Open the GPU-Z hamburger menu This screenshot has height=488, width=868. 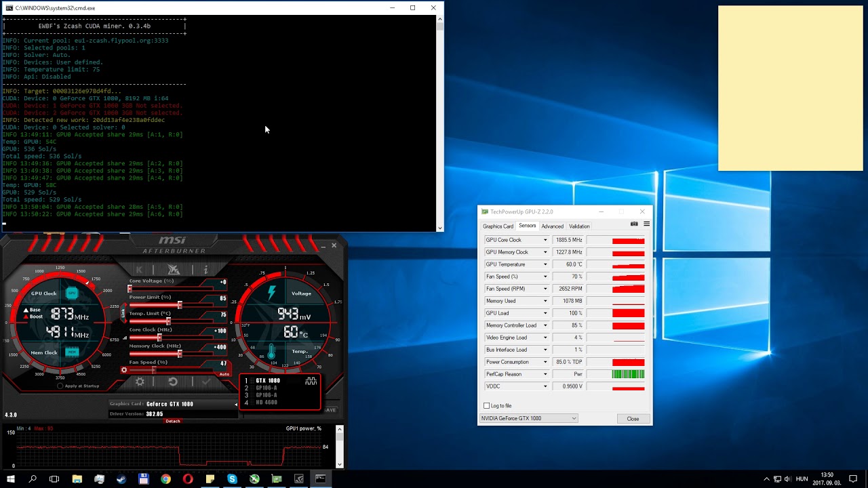click(x=646, y=224)
